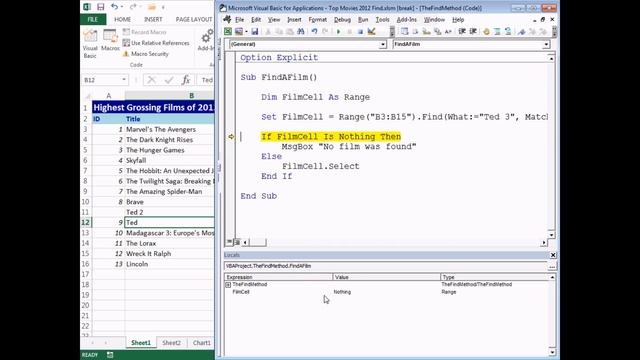Open the Window menu in VBA editor
The height and width of the screenshot is (360, 640).
tap(434, 20)
